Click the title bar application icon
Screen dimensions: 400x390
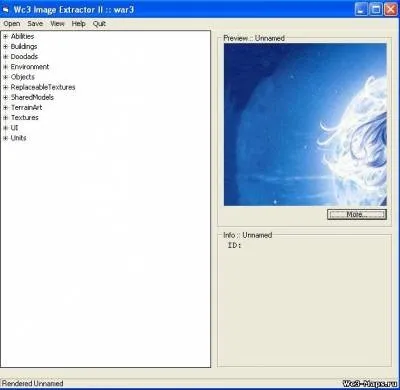[x=6, y=10]
